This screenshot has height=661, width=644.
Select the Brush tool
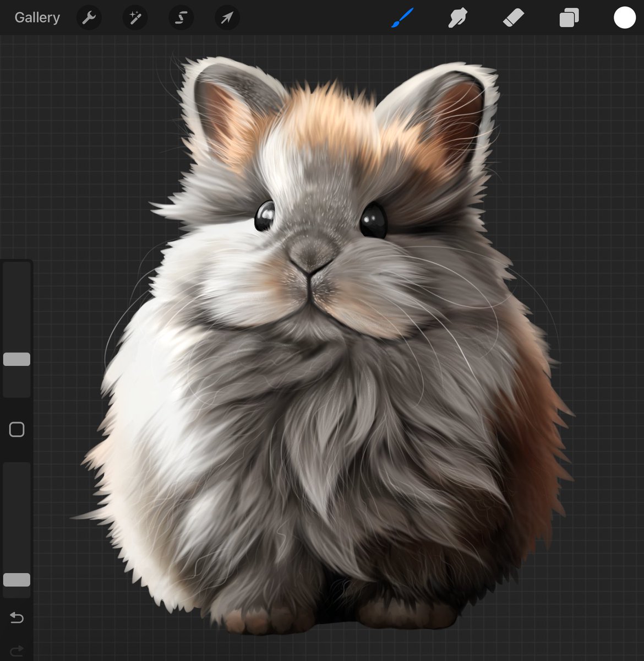click(x=402, y=18)
